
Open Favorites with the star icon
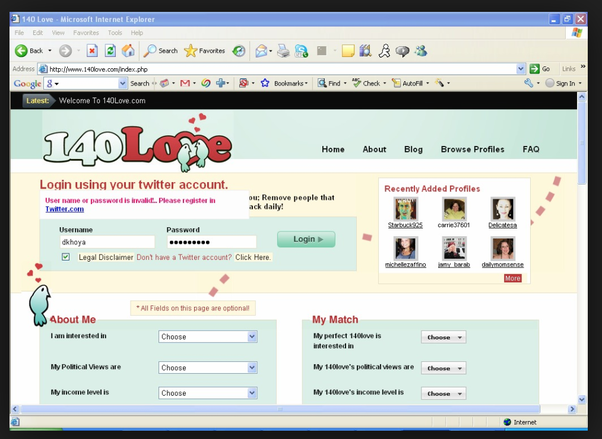[x=205, y=50]
